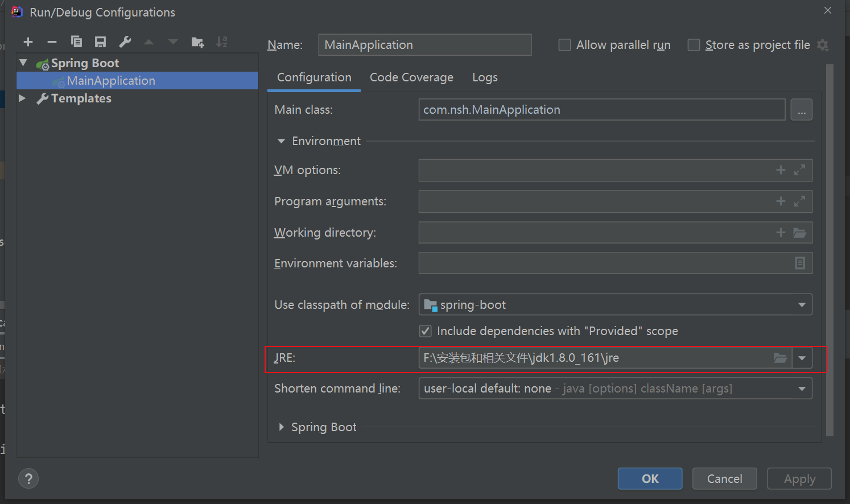Browse for JRE folder icon
Image resolution: width=850 pixels, height=504 pixels.
(780, 358)
